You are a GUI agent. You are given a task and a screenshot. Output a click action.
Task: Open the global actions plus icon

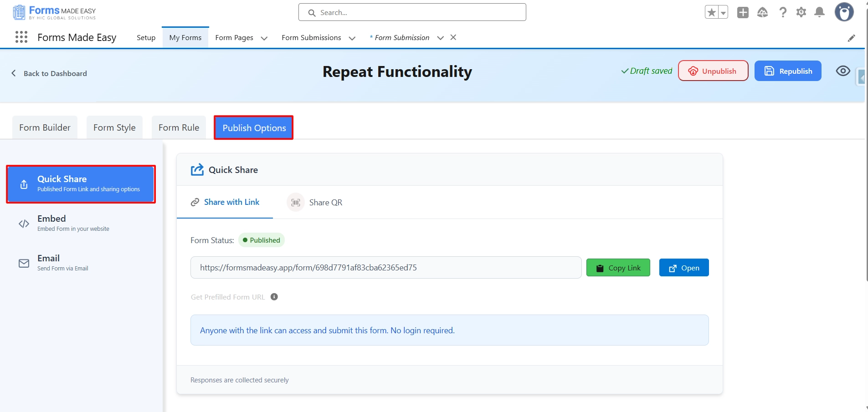pyautogui.click(x=743, y=12)
